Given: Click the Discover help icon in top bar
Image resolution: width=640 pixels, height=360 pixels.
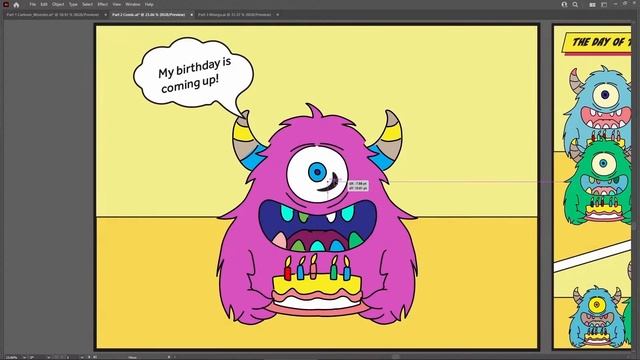Looking at the screenshot, I should click(564, 4).
